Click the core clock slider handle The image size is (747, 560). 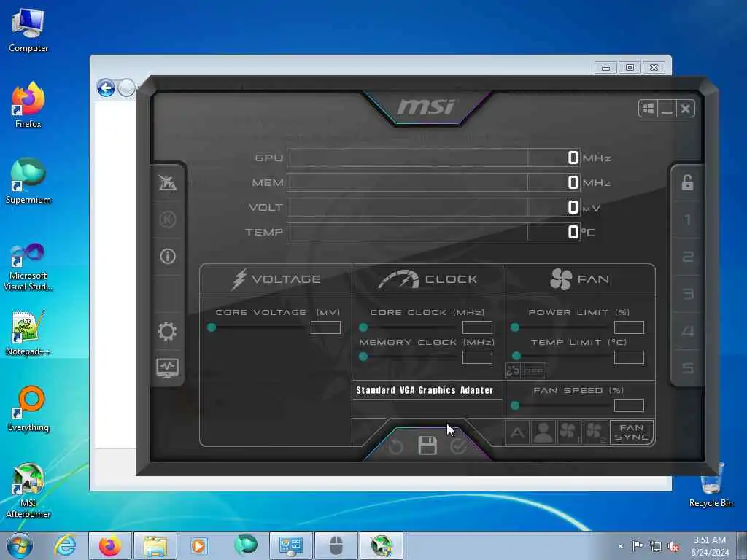tap(363, 327)
